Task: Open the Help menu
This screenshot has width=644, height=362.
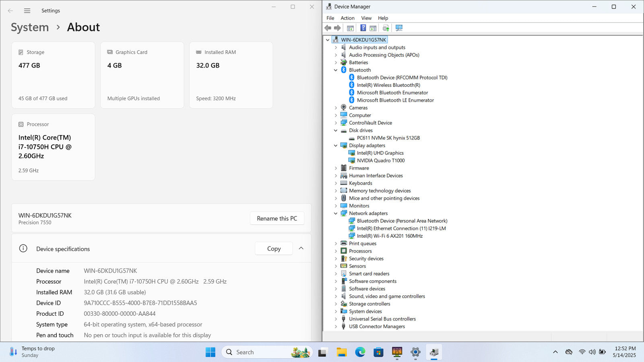Action: (383, 18)
